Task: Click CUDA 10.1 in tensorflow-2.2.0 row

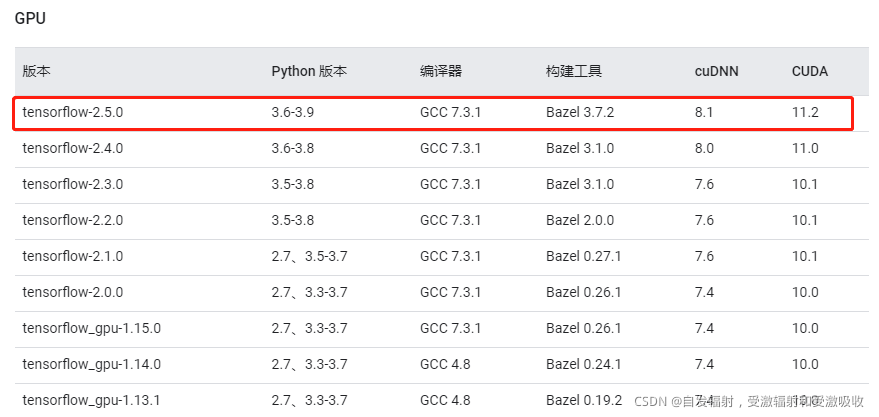Action: click(x=805, y=220)
